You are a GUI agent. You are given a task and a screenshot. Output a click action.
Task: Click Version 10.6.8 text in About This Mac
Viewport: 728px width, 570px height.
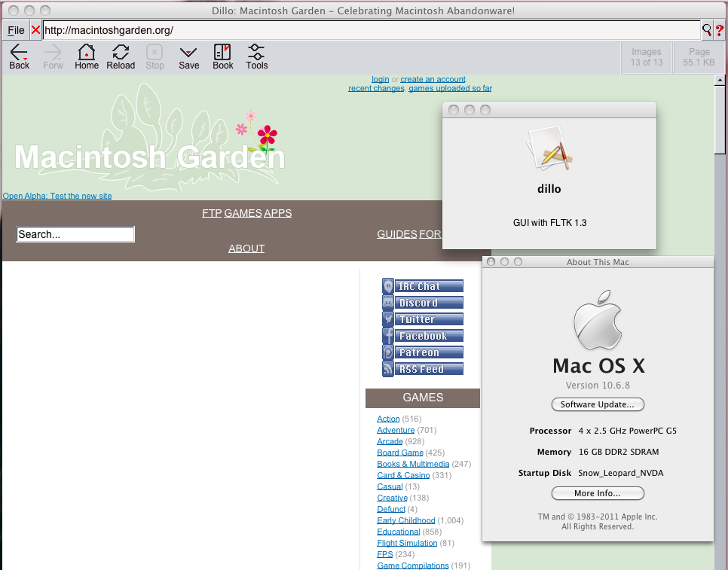click(598, 386)
